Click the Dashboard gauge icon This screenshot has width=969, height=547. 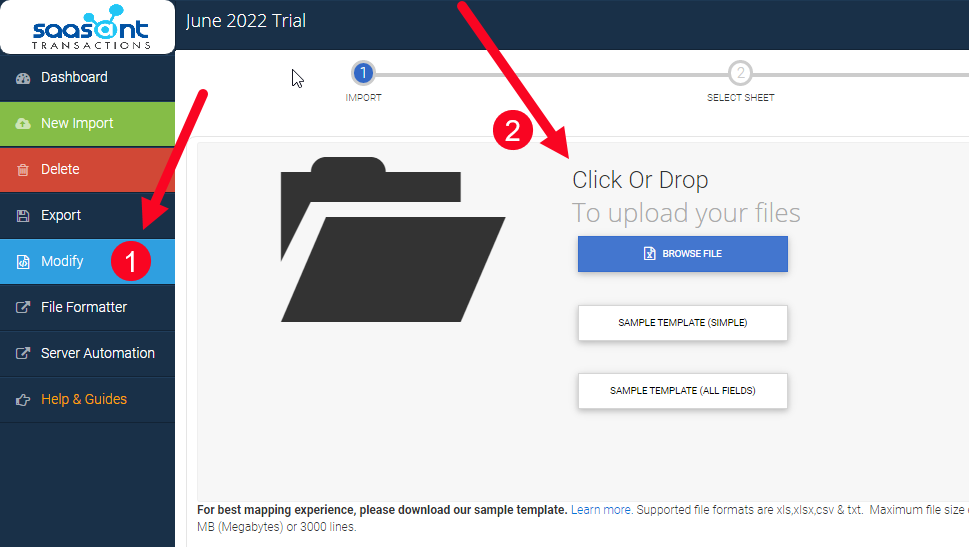tap(23, 78)
